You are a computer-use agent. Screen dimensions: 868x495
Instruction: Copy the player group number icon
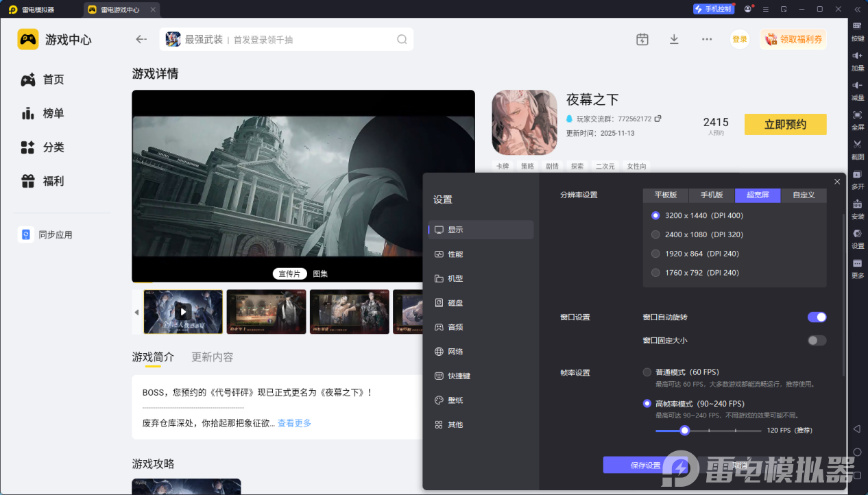tap(658, 119)
